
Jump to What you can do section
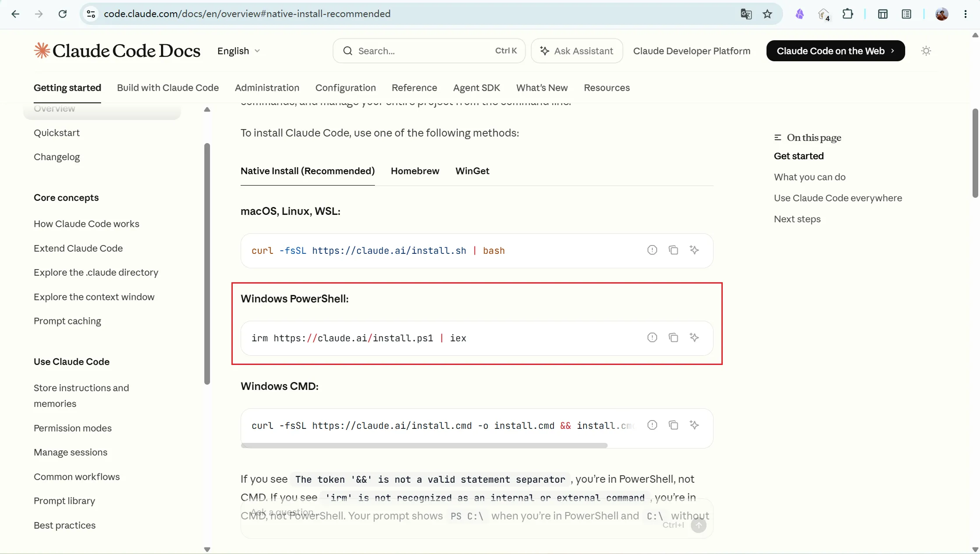[x=810, y=177]
